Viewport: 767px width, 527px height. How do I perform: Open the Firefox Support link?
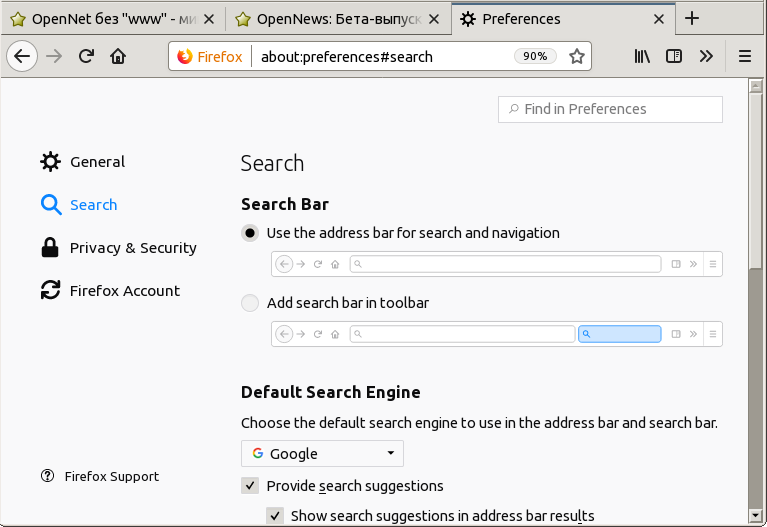[x=111, y=477]
